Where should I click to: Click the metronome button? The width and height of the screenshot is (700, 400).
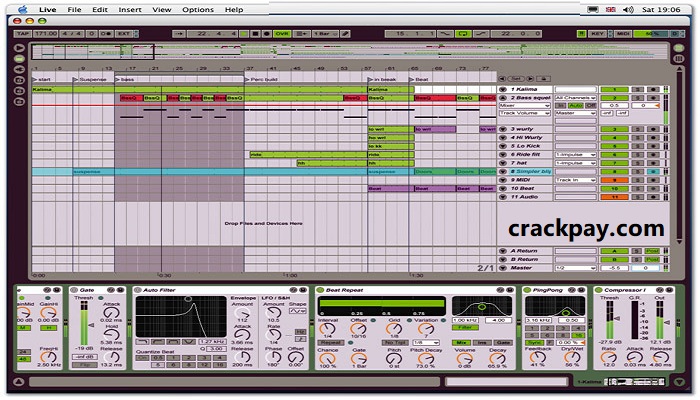click(106, 34)
